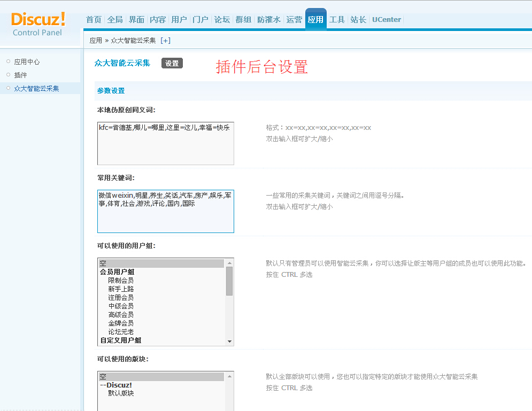Image resolution: width=532 pixels, height=411 pixels.
Task: Switch to the 工具 tab
Action: coord(337,19)
